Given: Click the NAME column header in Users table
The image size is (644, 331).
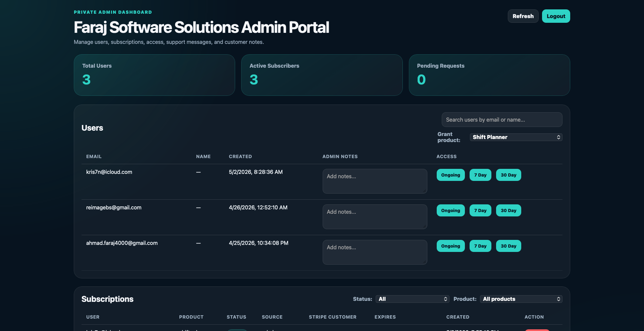Looking at the screenshot, I should (x=203, y=156).
